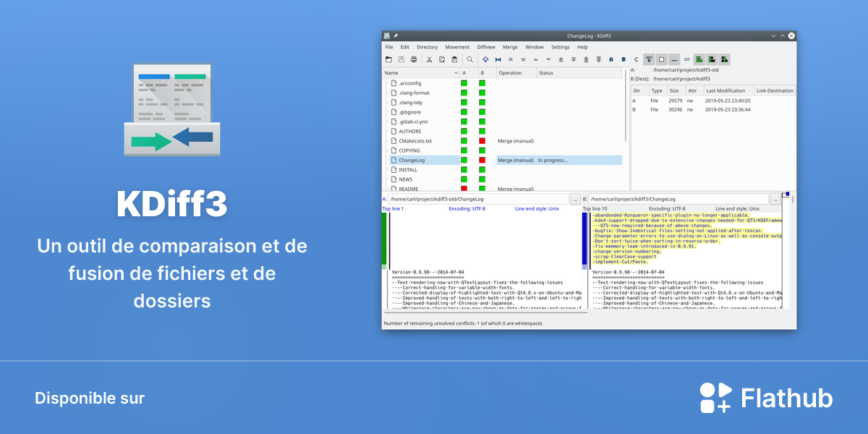868x434 pixels.
Task: Click the small icon right of B's browse button
Action: tap(786, 195)
